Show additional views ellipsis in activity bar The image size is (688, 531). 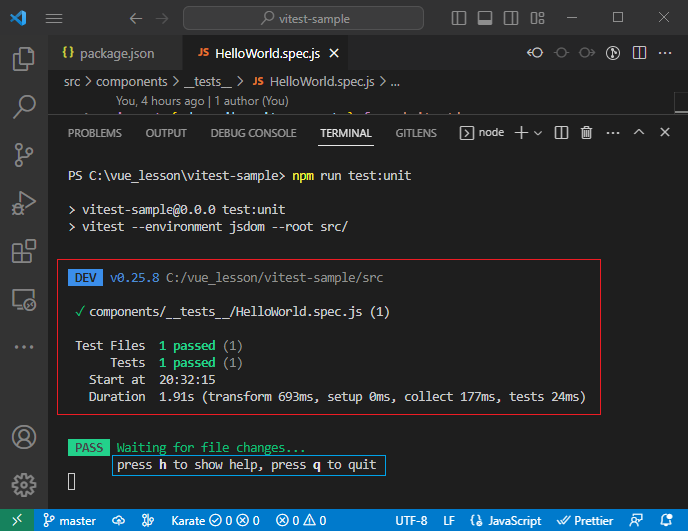click(x=24, y=347)
